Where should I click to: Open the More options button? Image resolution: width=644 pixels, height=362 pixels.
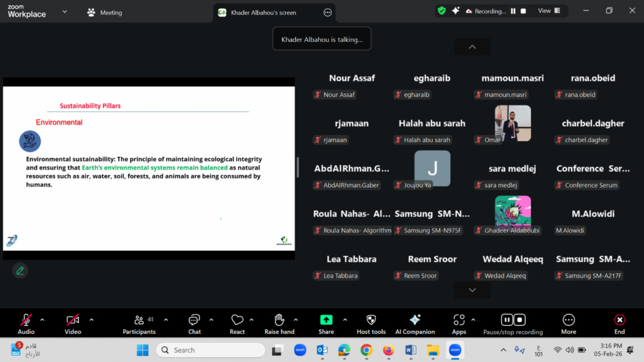tap(568, 320)
